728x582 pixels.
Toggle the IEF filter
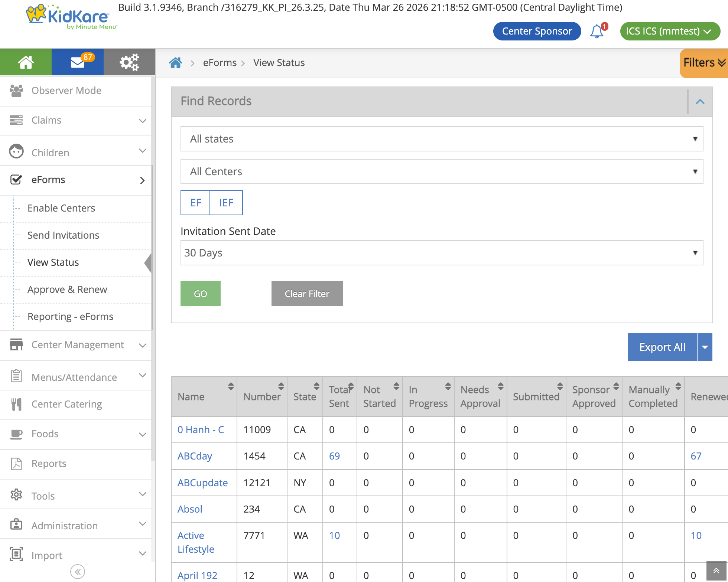pos(226,203)
